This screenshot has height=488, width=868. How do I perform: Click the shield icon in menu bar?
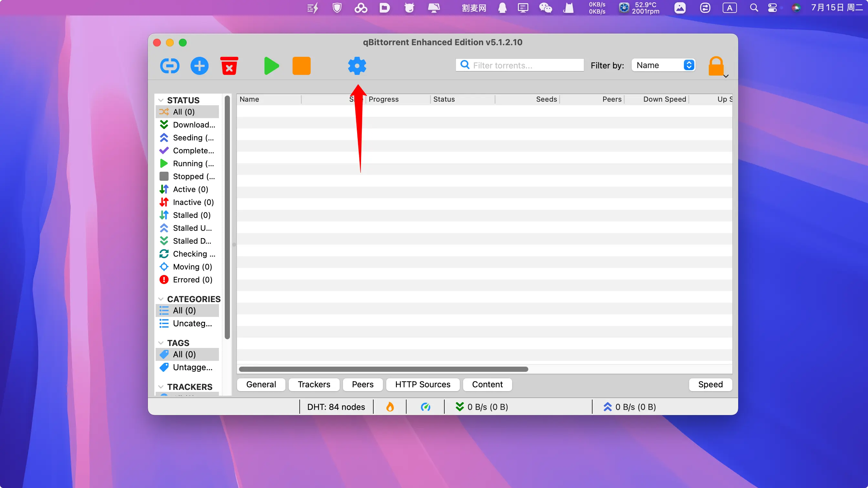[337, 8]
